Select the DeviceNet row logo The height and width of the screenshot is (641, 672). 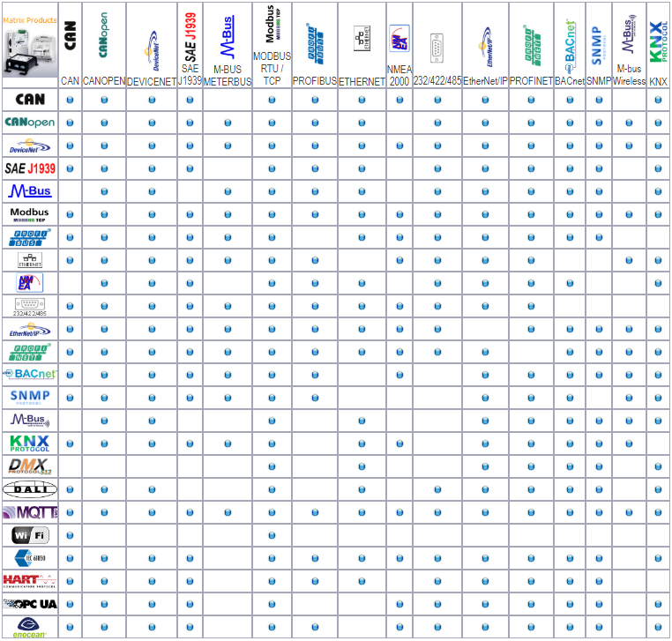[30, 146]
